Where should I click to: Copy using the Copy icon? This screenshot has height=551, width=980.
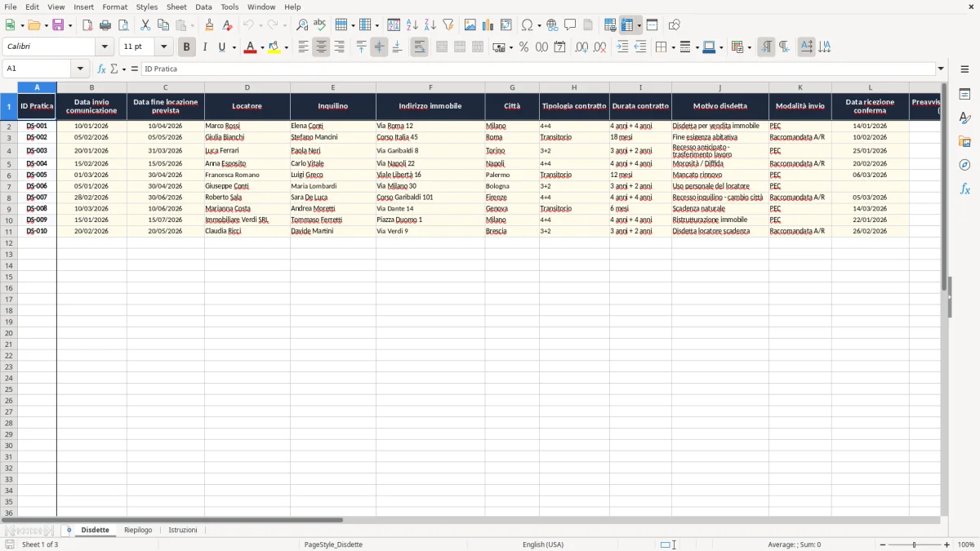click(x=163, y=25)
